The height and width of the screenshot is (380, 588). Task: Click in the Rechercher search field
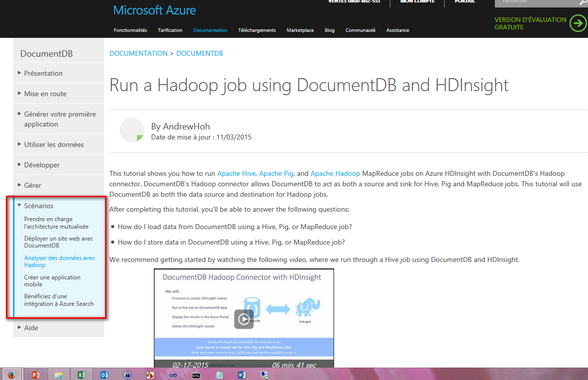[536, 2]
